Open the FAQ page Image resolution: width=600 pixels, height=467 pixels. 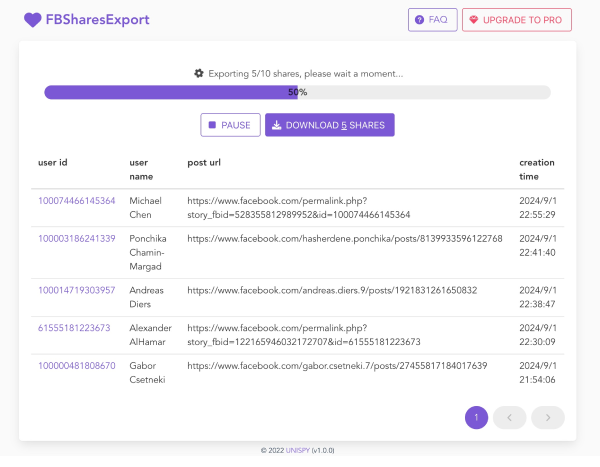click(432, 20)
